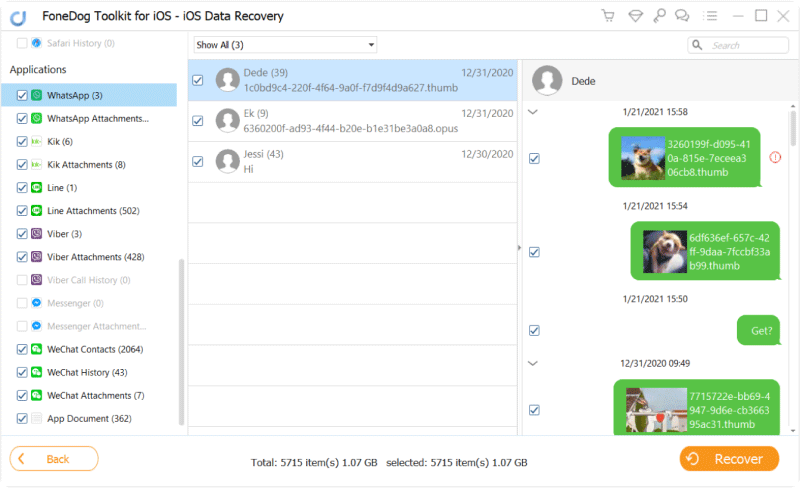Click the WeChat History icon in sidebar
The image size is (800, 488).
(x=37, y=372)
